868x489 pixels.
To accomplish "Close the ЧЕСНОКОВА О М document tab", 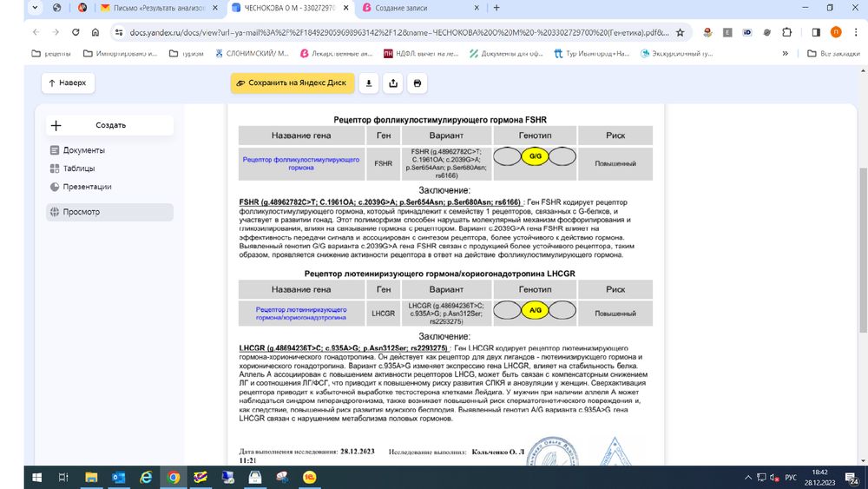I will click(x=346, y=8).
